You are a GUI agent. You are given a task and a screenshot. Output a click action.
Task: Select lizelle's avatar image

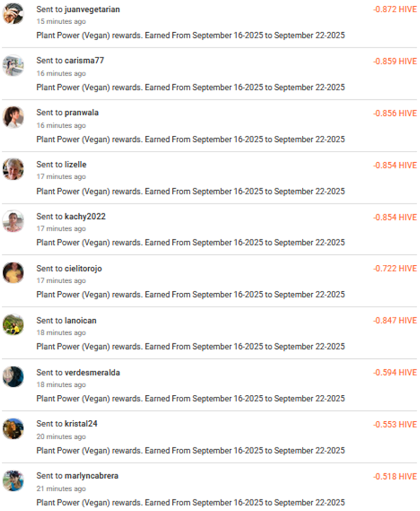click(x=13, y=169)
